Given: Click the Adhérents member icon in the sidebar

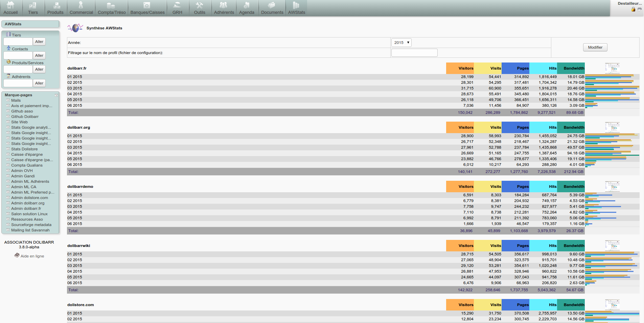Looking at the screenshot, I should (x=8, y=76).
